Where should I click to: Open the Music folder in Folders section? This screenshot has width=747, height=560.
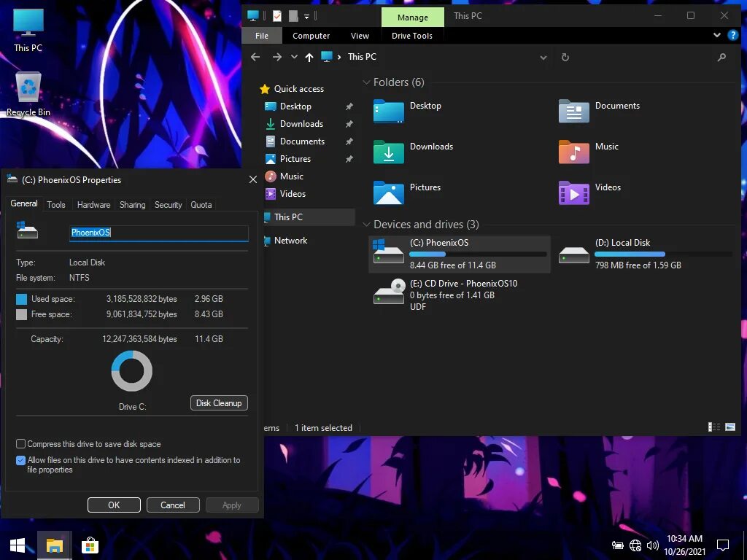[x=589, y=152]
